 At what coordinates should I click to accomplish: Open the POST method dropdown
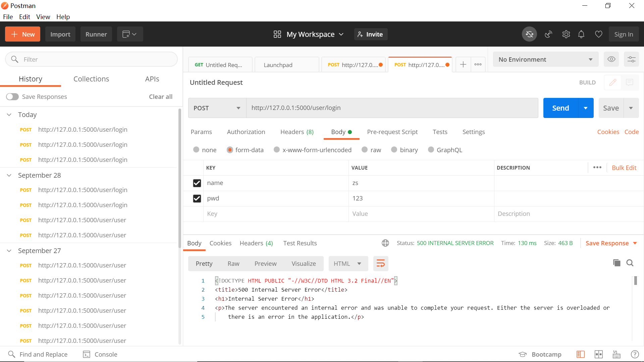pos(217,108)
